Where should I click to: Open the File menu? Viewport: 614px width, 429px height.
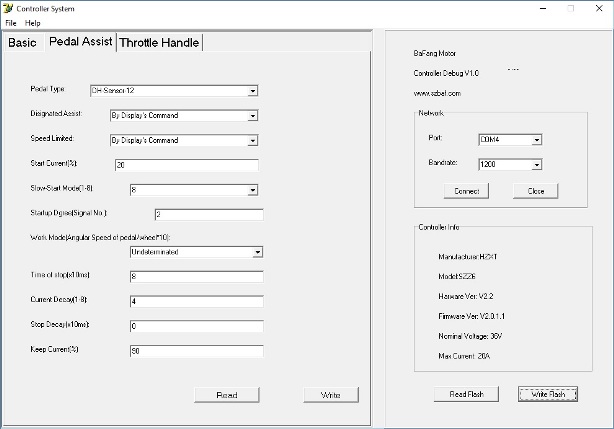point(11,23)
